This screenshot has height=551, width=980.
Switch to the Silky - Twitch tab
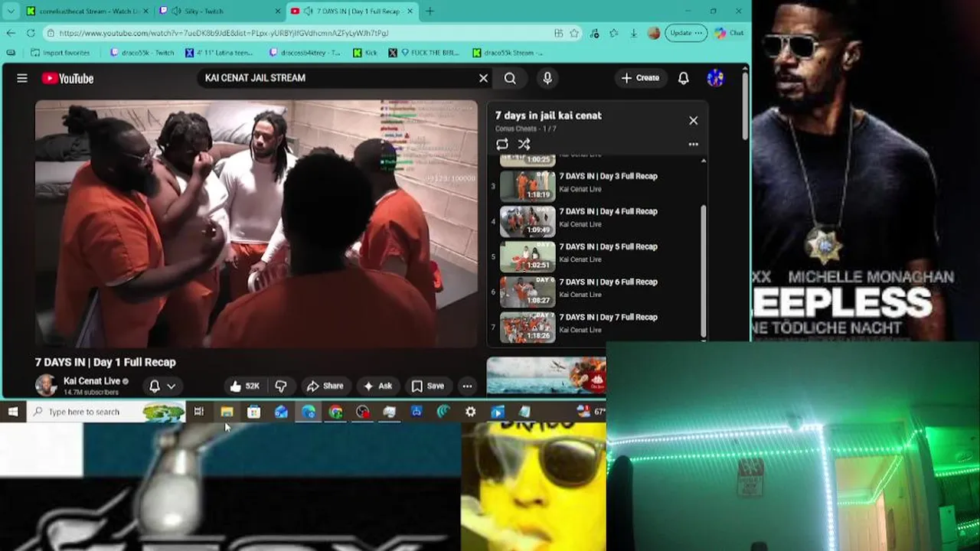[x=218, y=11]
